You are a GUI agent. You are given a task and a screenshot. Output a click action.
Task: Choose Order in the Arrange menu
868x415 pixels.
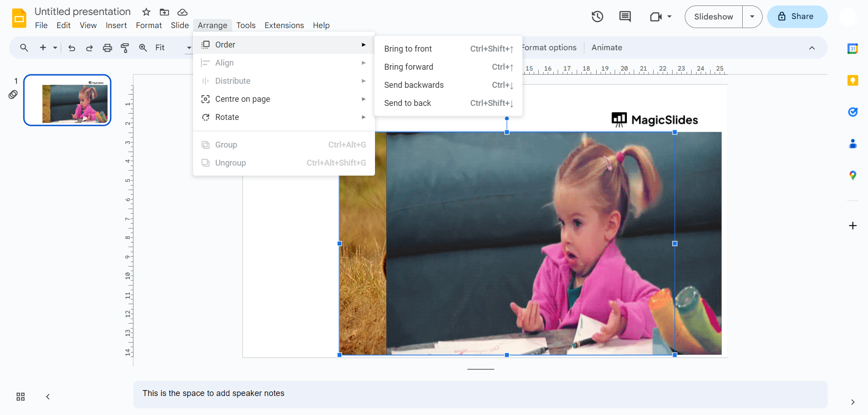284,45
